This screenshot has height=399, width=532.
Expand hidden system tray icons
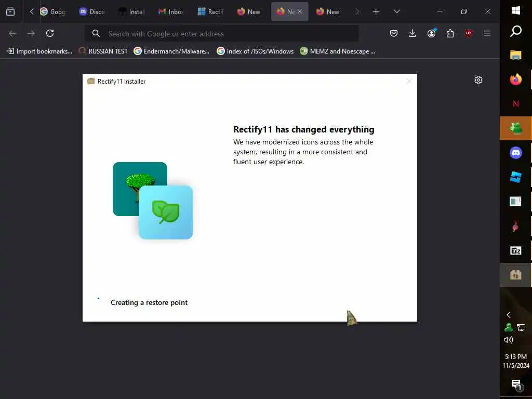click(508, 315)
